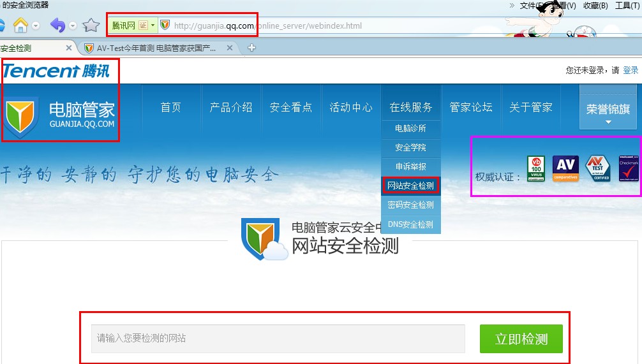Click the home icon in browser toolbar
Image resolution: width=642 pixels, height=364 pixels.
tap(20, 25)
